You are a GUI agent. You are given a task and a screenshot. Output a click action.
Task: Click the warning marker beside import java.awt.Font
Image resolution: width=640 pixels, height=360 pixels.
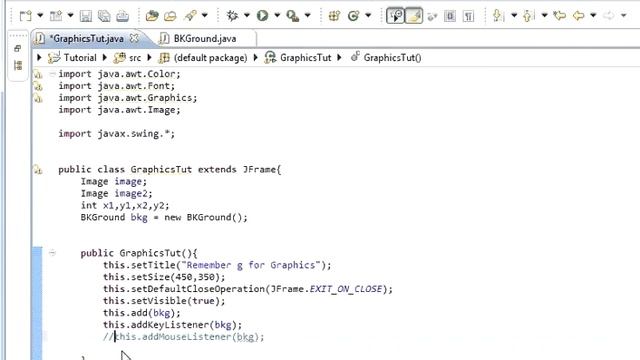(x=38, y=86)
